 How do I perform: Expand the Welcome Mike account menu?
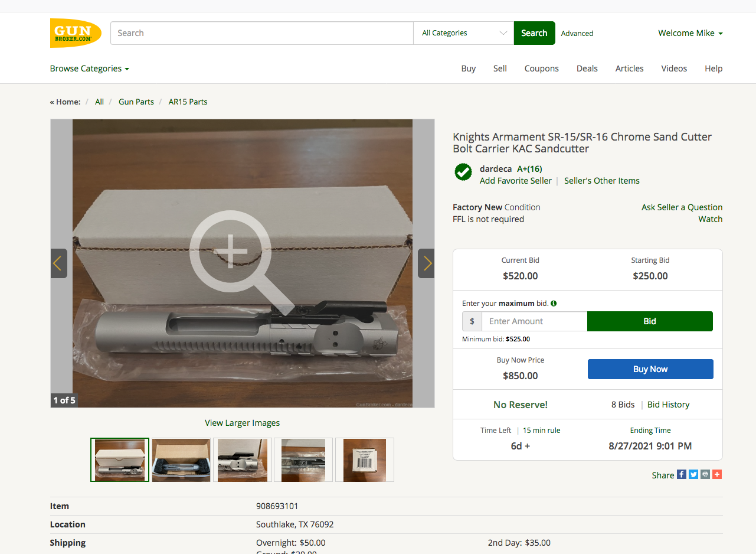pyautogui.click(x=690, y=33)
